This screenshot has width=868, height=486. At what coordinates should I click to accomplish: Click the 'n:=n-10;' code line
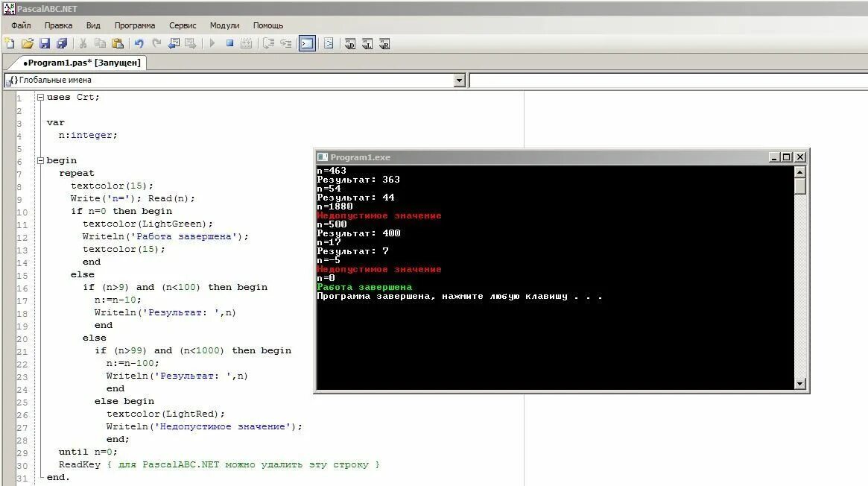(x=118, y=300)
